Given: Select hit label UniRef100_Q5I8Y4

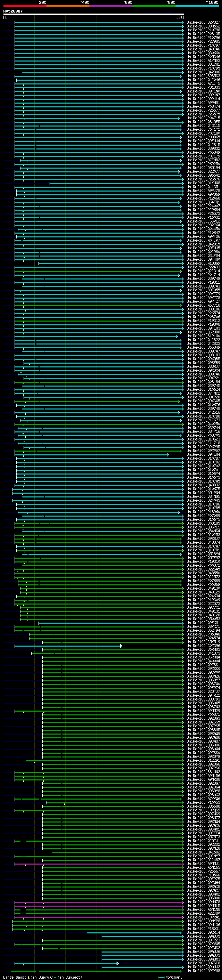Looking at the screenshot, I should 203,554.
